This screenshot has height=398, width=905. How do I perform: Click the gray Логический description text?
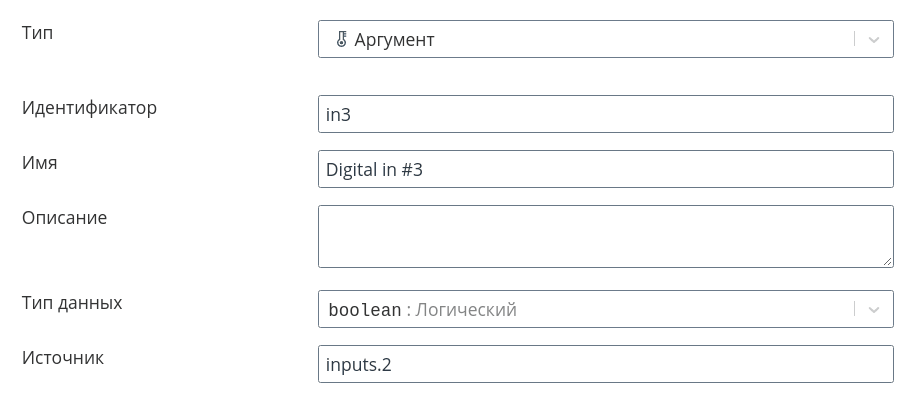point(466,310)
